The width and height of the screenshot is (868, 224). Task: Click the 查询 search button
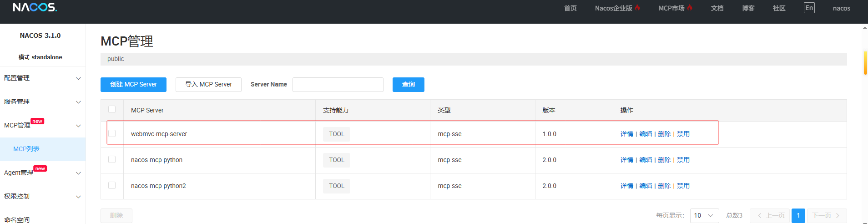pos(409,85)
